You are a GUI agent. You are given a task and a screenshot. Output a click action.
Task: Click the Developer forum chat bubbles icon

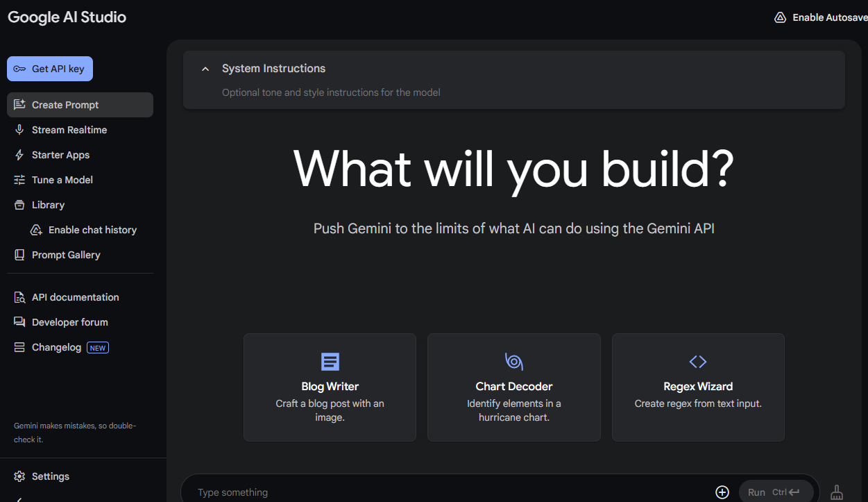click(x=19, y=322)
